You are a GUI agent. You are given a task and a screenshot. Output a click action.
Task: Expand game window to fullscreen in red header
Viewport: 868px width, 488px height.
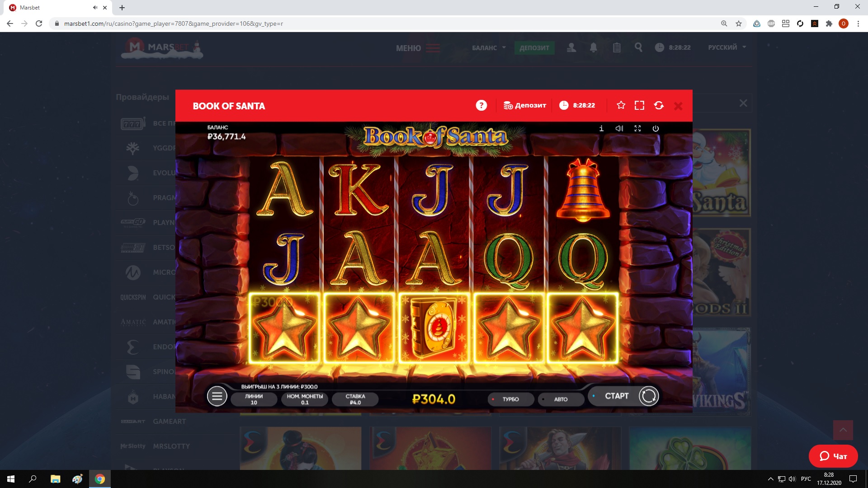[x=639, y=105]
